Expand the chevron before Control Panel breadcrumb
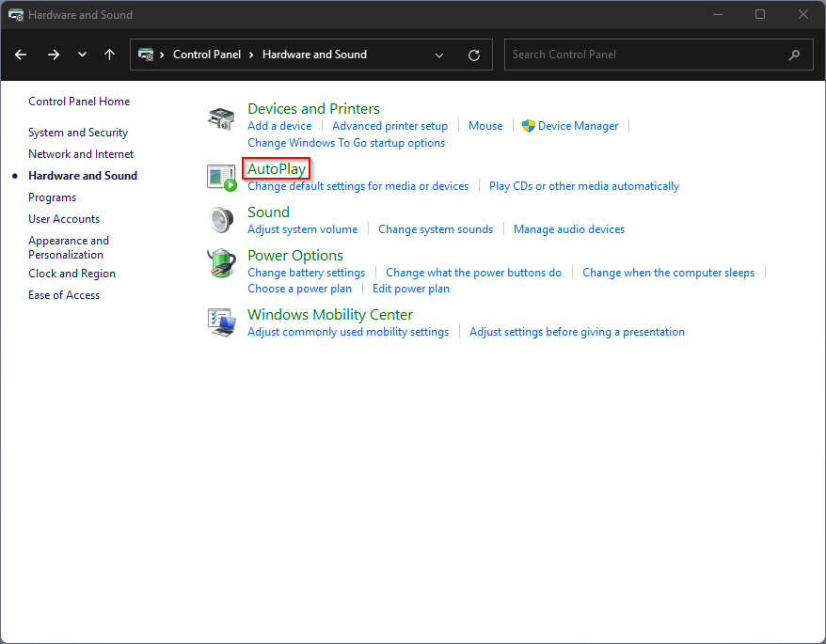 click(x=162, y=55)
